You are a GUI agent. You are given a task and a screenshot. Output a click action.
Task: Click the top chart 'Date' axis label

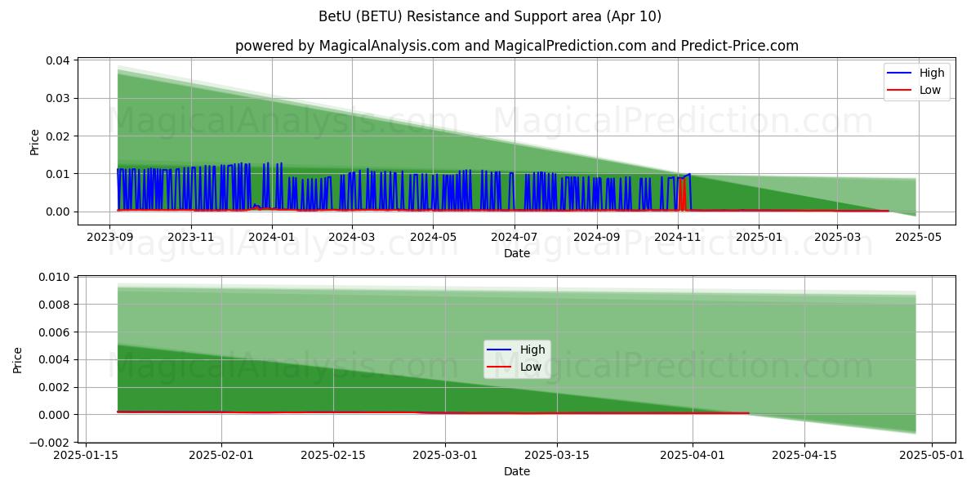tap(516, 253)
